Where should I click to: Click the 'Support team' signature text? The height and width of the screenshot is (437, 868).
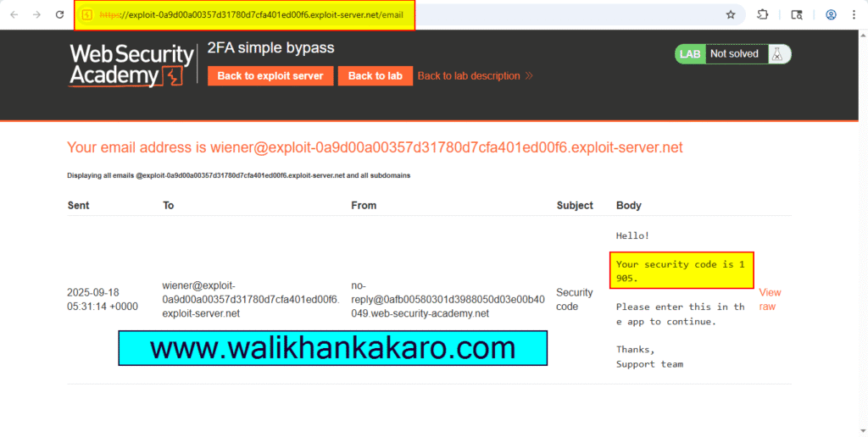click(x=649, y=364)
